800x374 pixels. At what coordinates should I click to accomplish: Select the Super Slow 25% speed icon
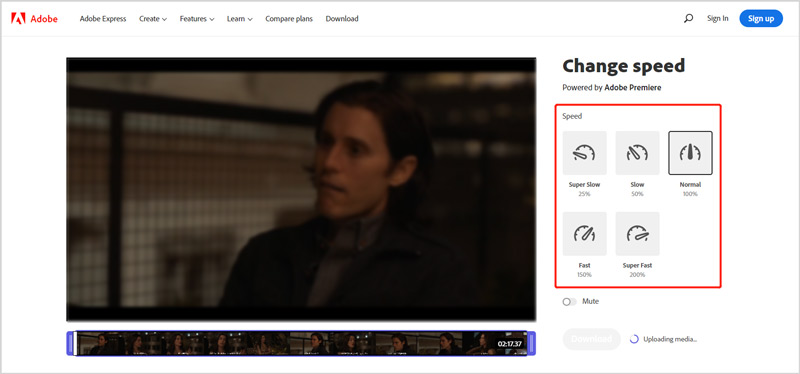tap(585, 153)
